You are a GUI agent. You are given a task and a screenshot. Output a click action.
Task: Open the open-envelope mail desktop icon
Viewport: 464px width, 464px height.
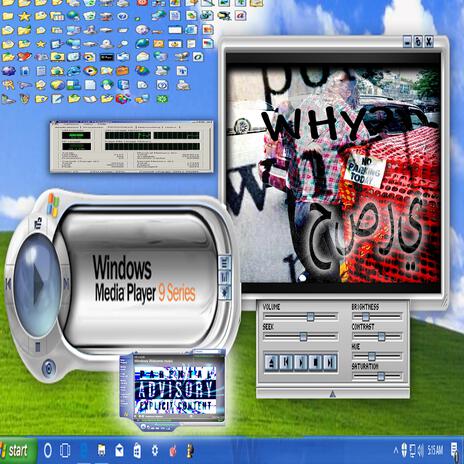click(143, 57)
